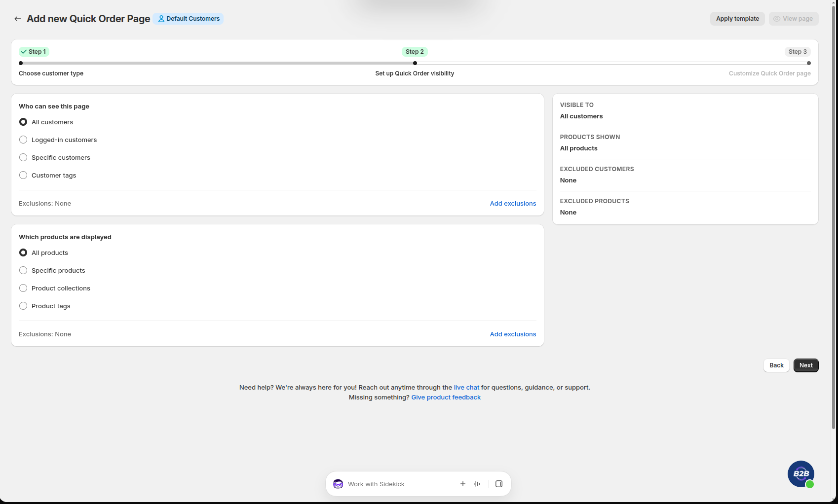
Task: Pick the Customer tags radio option
Action: tap(23, 175)
